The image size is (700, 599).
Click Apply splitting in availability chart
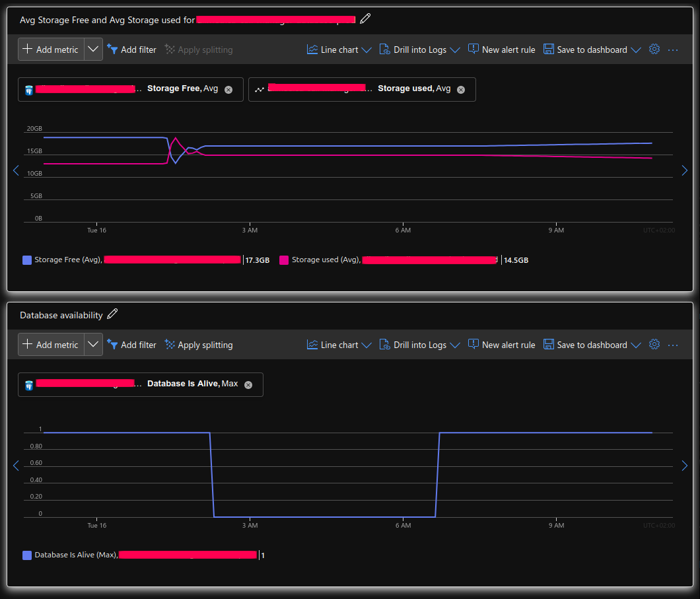[x=199, y=345]
